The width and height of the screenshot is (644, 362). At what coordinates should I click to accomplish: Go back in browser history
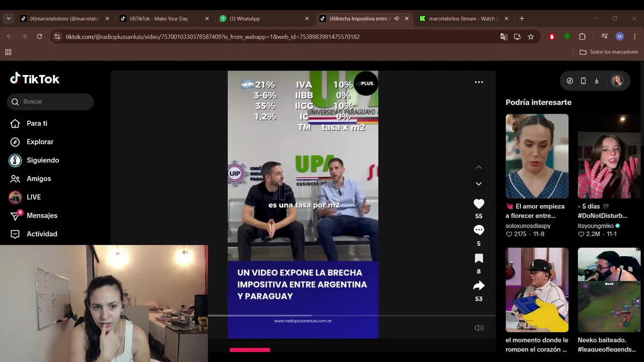[9, 37]
